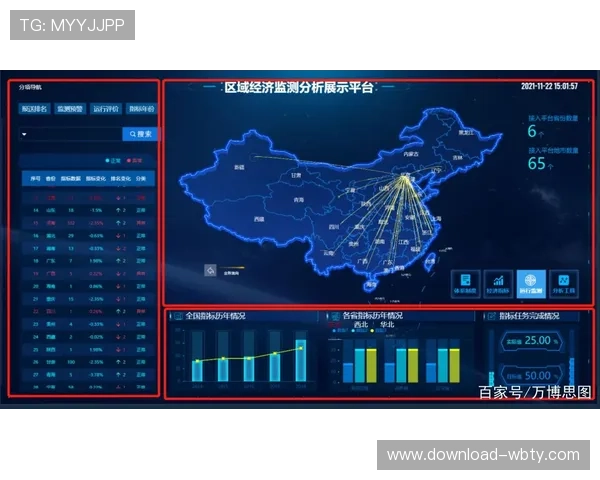Viewport: 600px width, 480px height.
Task: Click 内蒙古 on the map
Action: point(411,154)
